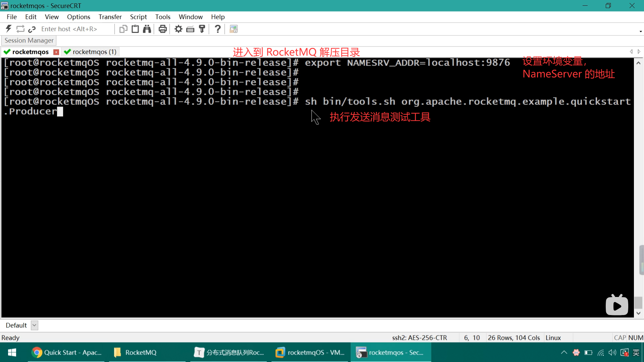Open Session Options gear icon

[178, 29]
